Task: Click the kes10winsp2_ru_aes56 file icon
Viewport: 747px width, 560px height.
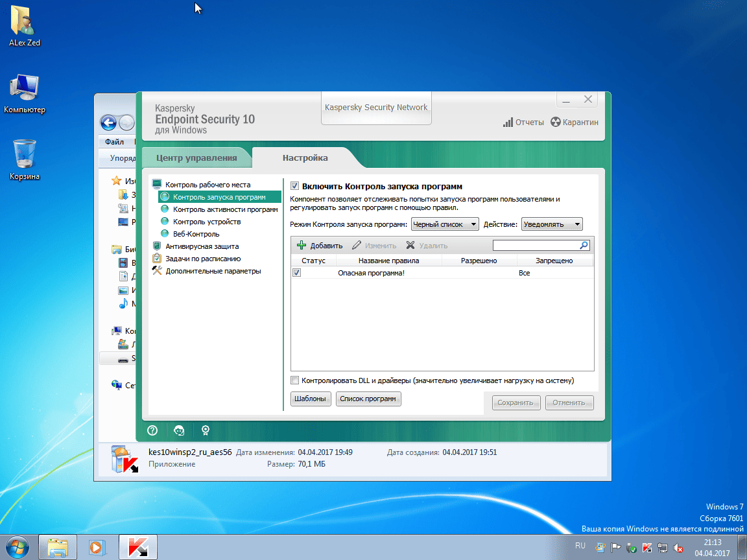Action: click(124, 459)
